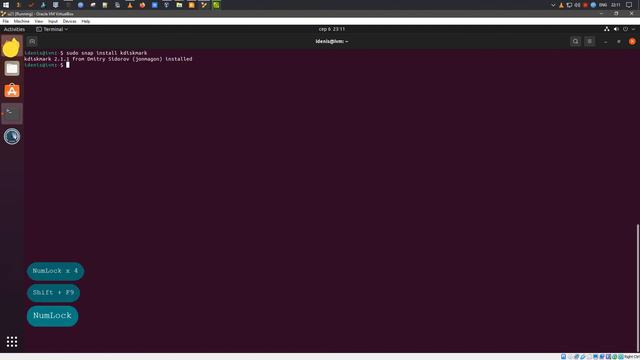Click the terminal search icon

point(576,41)
